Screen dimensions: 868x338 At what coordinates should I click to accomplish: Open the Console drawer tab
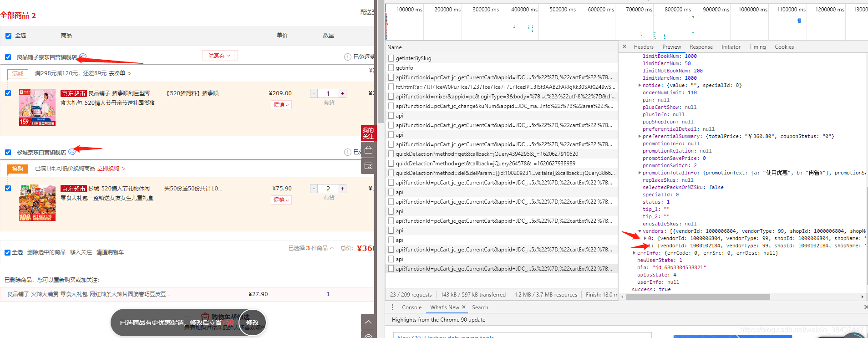411,307
